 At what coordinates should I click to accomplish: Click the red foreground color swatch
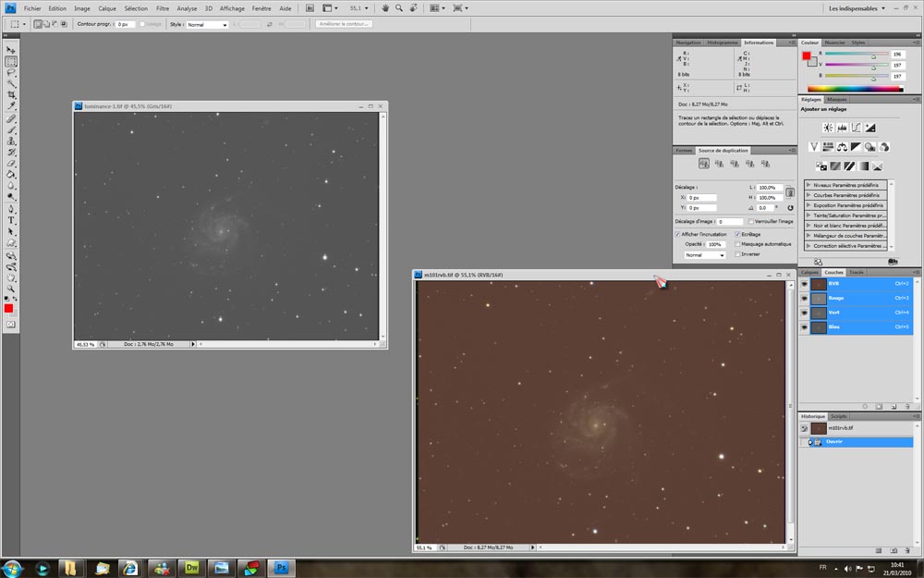click(x=9, y=307)
